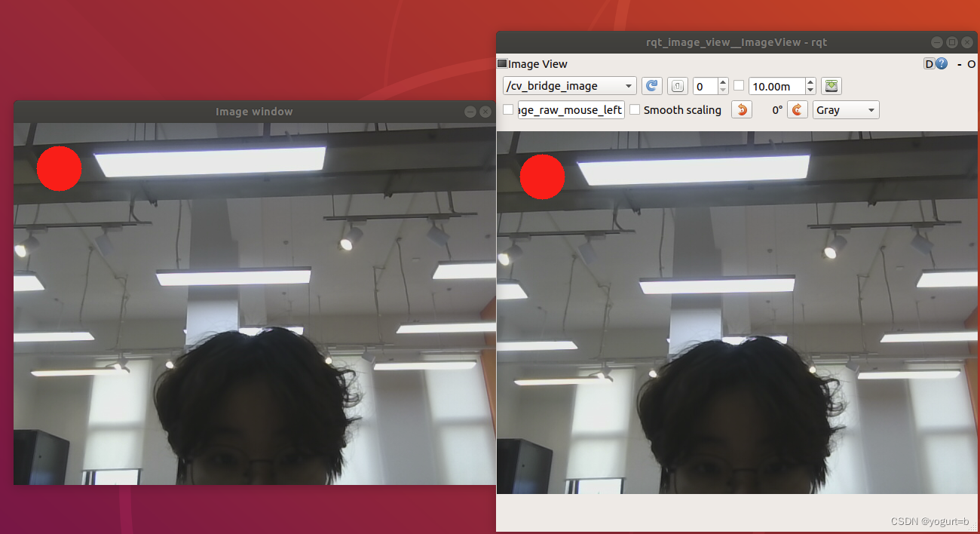The width and height of the screenshot is (980, 534).
Task: Rotate the image right (clockwise)
Action: (x=798, y=109)
